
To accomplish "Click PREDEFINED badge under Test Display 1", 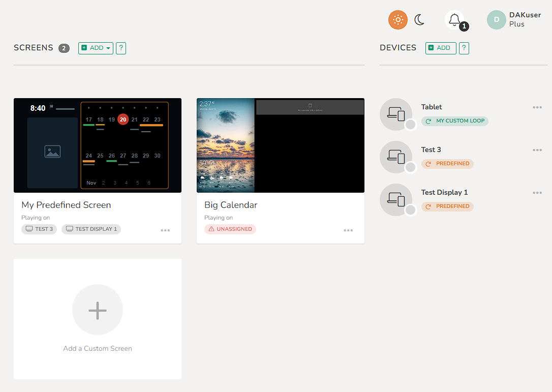I will coord(447,206).
